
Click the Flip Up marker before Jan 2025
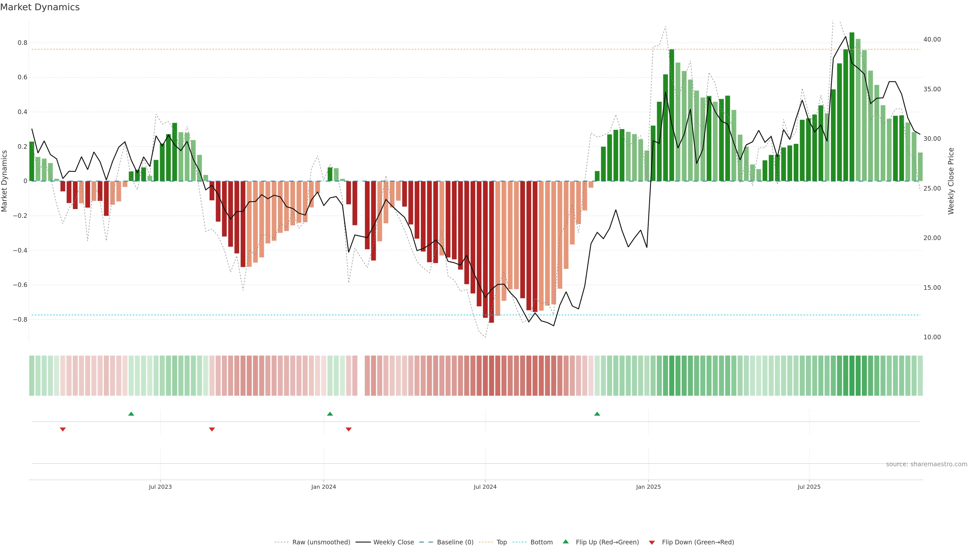pyautogui.click(x=597, y=414)
